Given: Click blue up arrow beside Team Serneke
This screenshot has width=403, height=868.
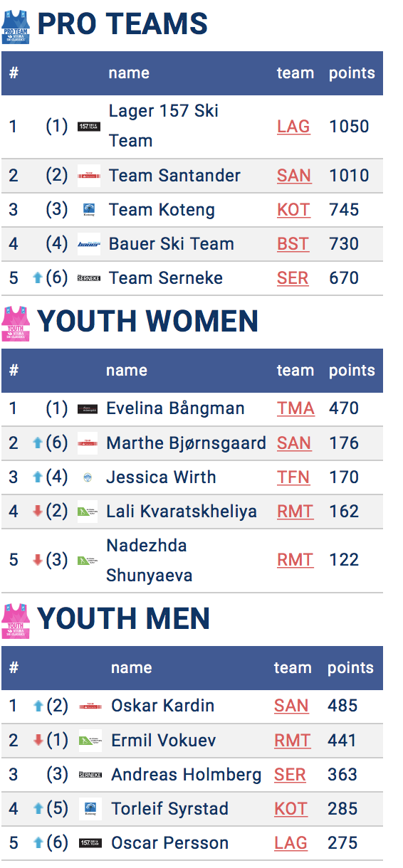Looking at the screenshot, I should [38, 278].
